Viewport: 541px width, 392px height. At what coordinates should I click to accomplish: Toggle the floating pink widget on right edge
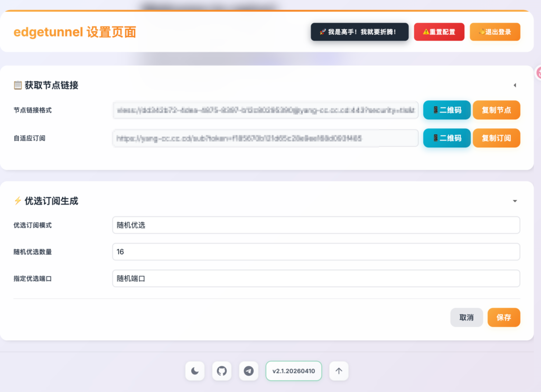[538, 73]
